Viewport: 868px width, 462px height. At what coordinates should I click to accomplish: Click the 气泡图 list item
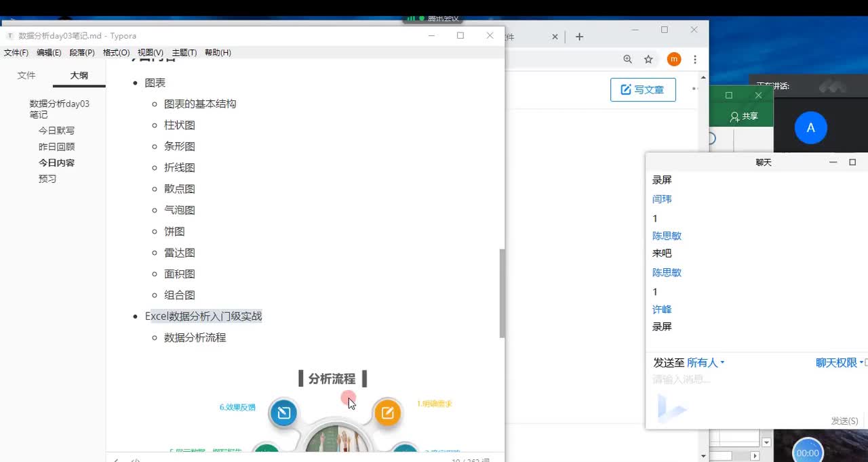pos(180,210)
